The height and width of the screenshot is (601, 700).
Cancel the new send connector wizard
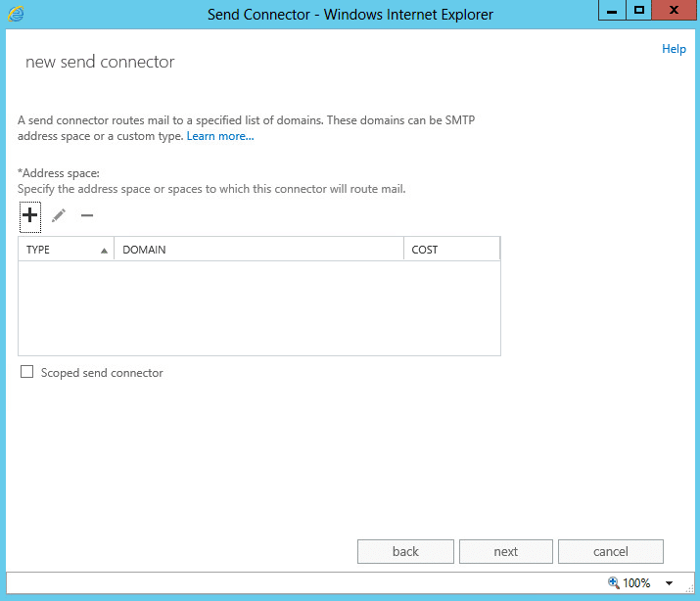[x=611, y=552]
